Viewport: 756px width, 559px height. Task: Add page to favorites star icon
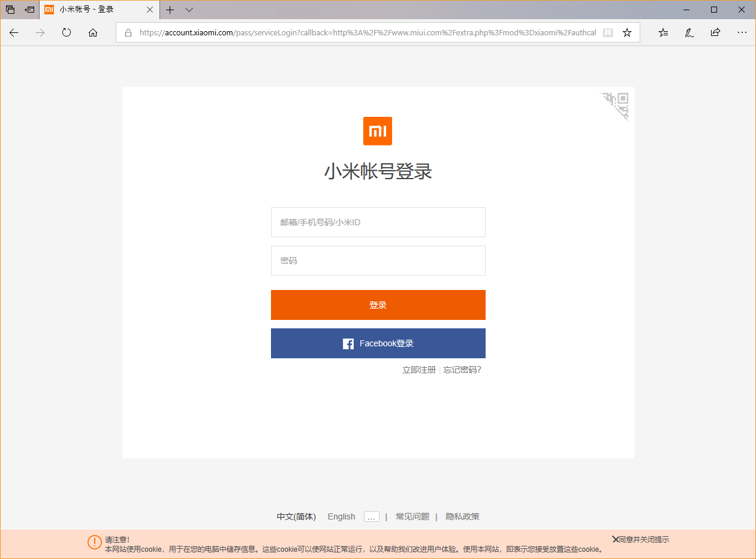click(x=627, y=33)
